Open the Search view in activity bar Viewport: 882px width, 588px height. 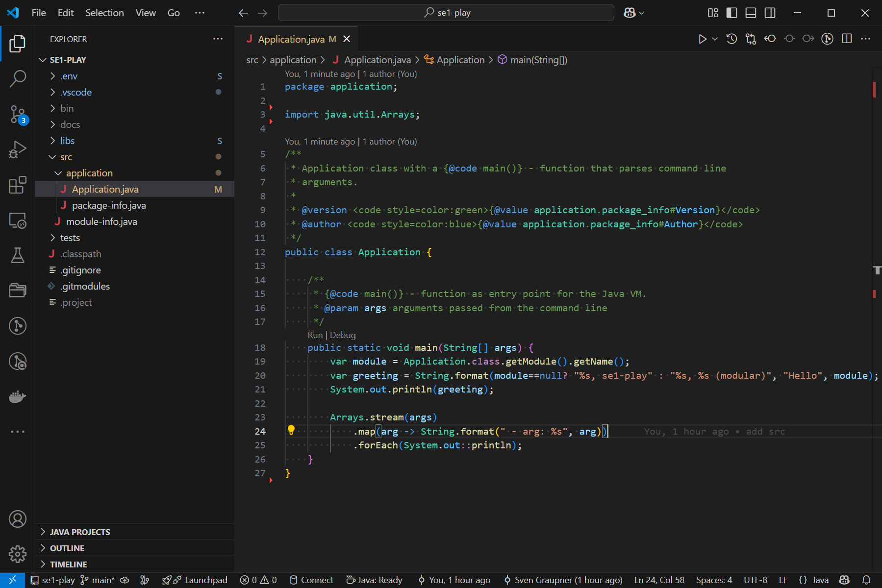[18, 78]
